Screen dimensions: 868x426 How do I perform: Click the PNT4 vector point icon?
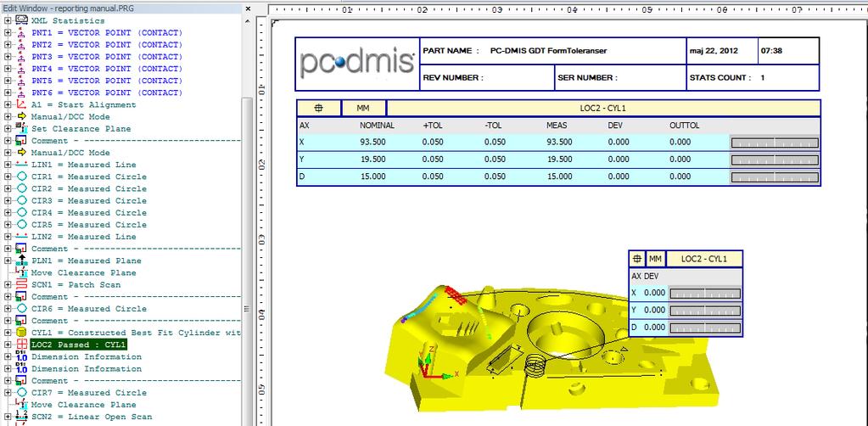click(21, 69)
